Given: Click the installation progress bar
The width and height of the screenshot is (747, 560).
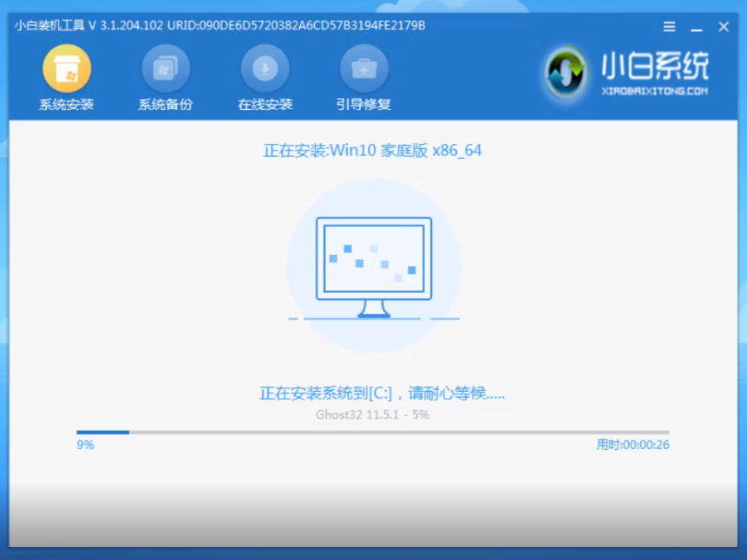Looking at the screenshot, I should coord(373,432).
